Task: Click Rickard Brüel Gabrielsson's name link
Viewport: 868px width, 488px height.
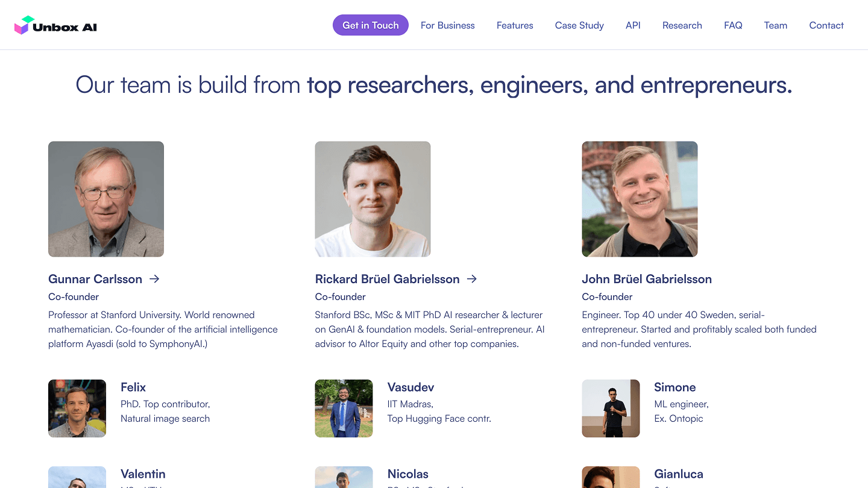Action: point(388,279)
